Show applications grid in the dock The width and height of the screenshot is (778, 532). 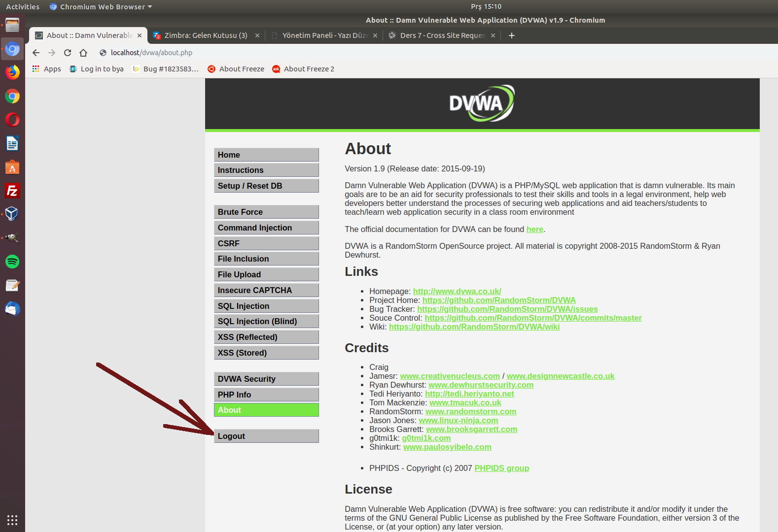[12, 520]
